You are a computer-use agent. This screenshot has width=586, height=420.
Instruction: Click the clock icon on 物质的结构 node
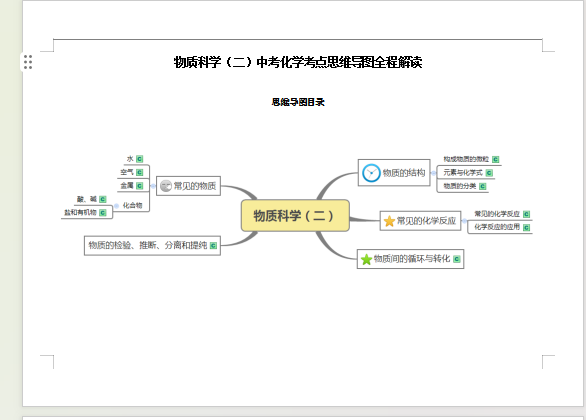click(371, 173)
